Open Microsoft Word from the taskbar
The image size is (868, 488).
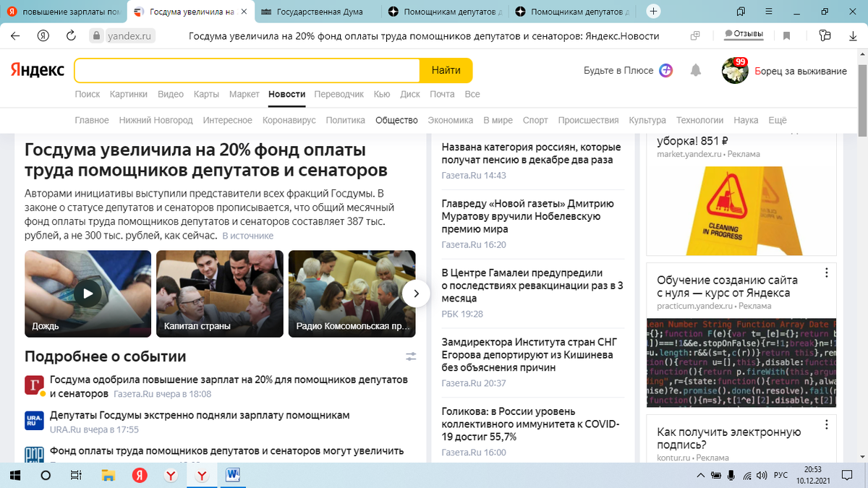pos(233,475)
